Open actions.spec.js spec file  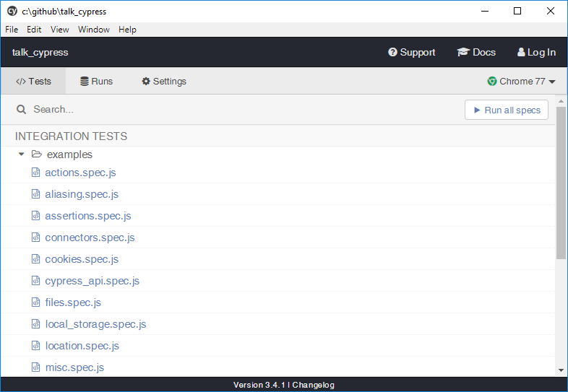click(x=80, y=173)
